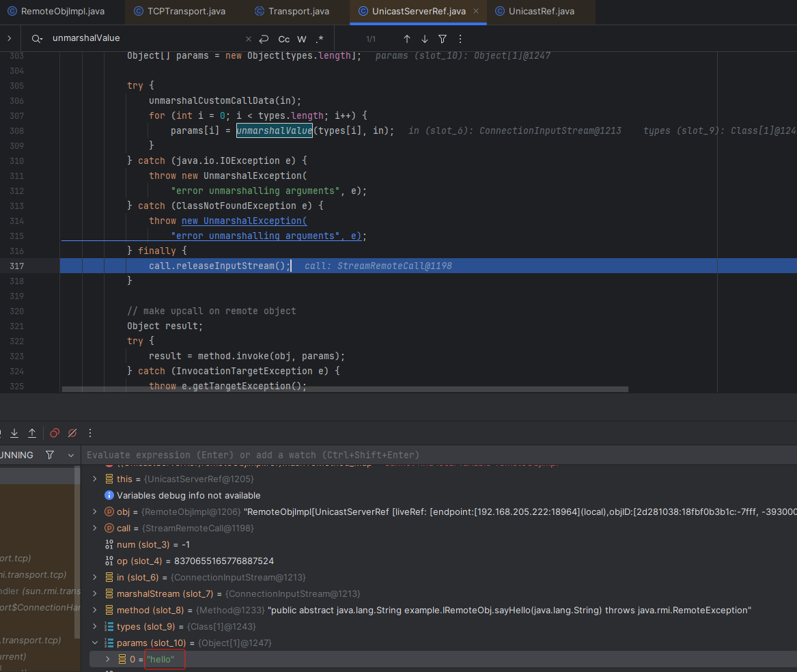Toggle whole Words (W) search option

[x=302, y=39]
